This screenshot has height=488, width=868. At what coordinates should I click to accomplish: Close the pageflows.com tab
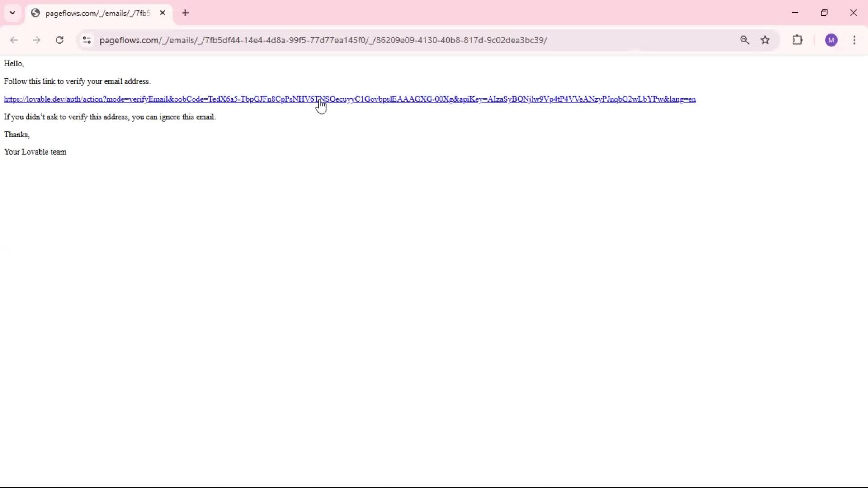tap(163, 13)
